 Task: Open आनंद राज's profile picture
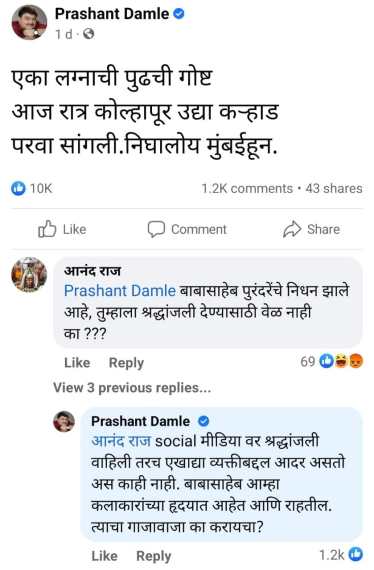pos(29,275)
